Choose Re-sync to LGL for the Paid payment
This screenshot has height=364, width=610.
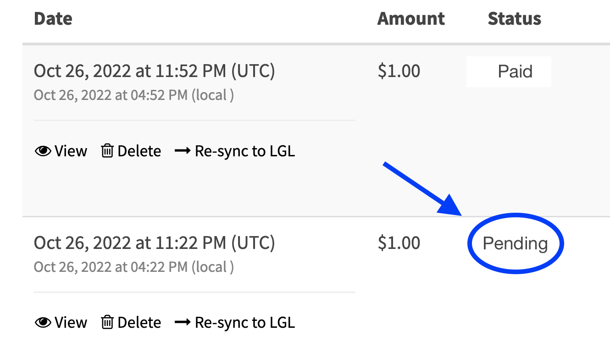[x=244, y=151]
